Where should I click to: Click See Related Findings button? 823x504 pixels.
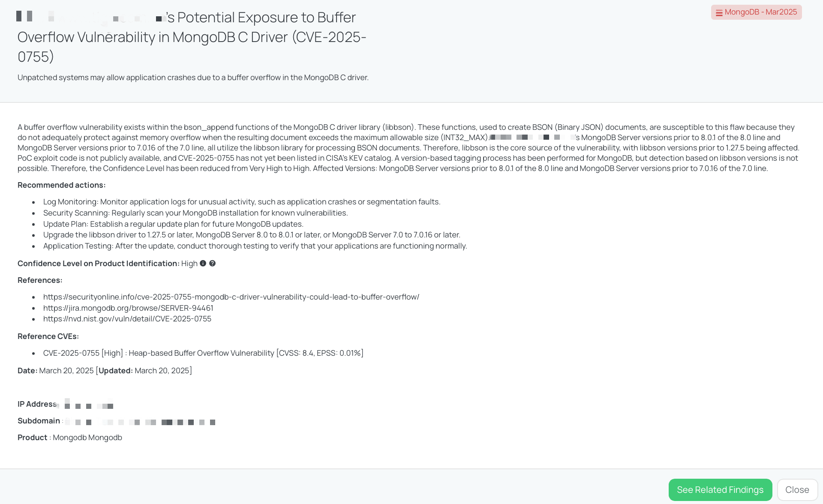click(720, 490)
